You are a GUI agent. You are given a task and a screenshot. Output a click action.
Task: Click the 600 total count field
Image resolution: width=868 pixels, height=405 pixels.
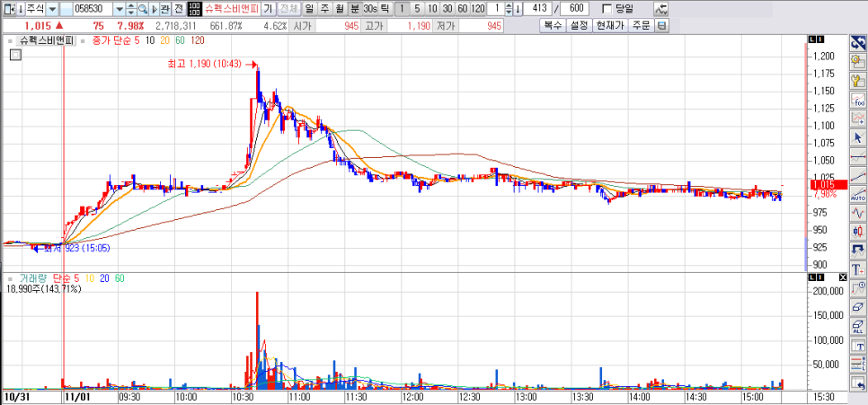(574, 9)
